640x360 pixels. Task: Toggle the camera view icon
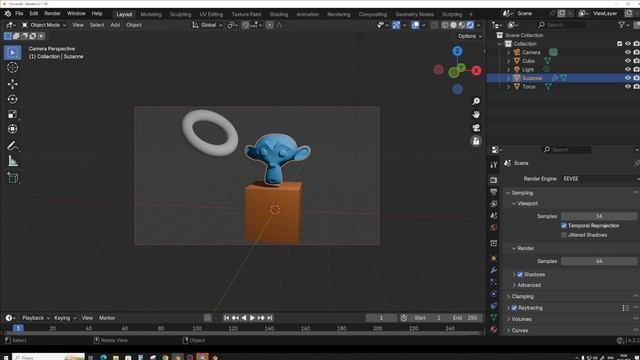pos(476,128)
